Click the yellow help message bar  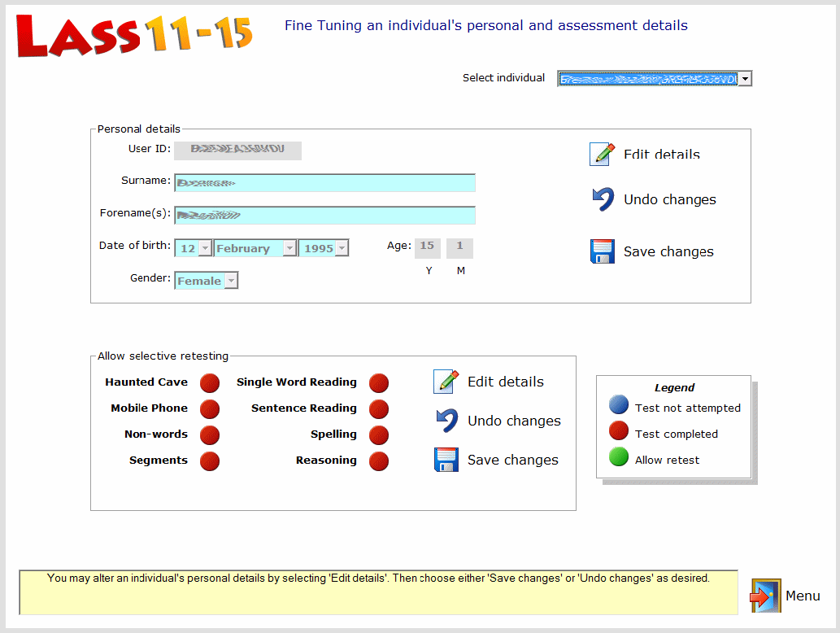(x=378, y=592)
